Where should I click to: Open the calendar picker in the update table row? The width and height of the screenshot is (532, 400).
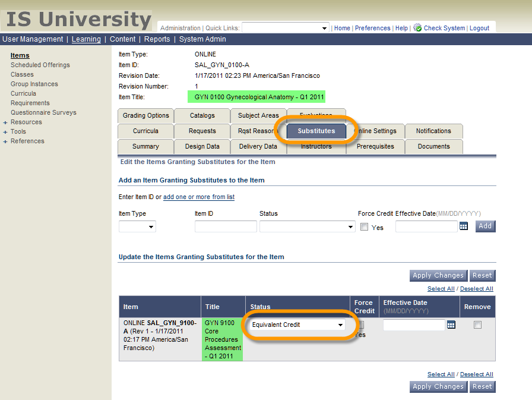coord(451,325)
